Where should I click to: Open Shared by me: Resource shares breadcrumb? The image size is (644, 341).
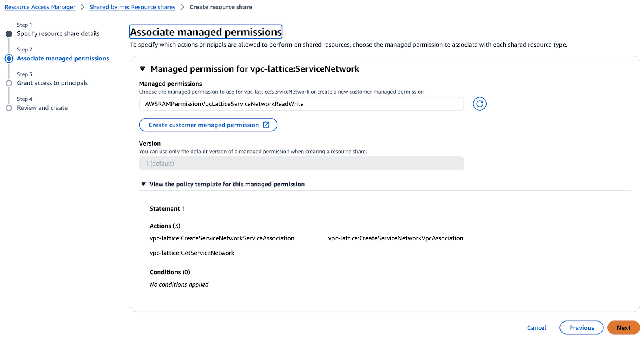tap(132, 7)
